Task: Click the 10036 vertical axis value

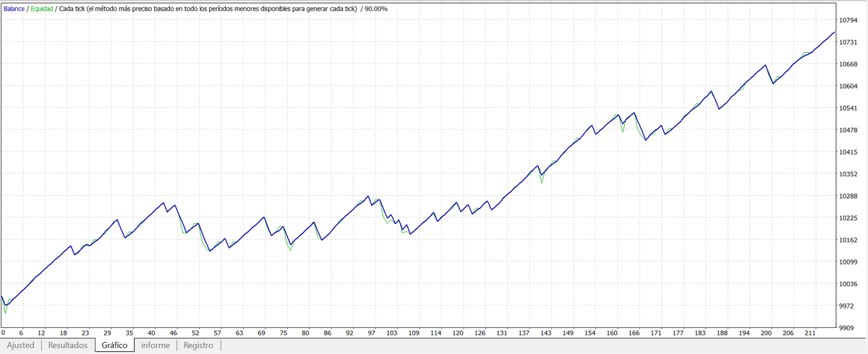Action: click(x=849, y=284)
